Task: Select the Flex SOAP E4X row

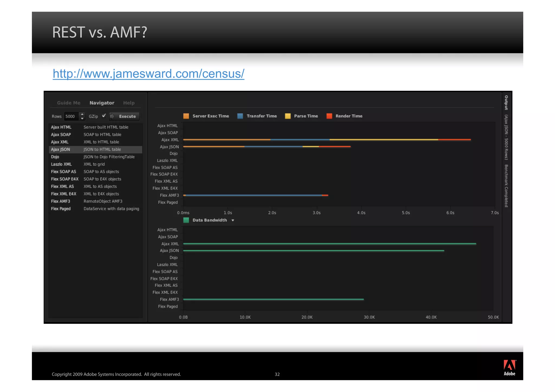Action: 95,179
